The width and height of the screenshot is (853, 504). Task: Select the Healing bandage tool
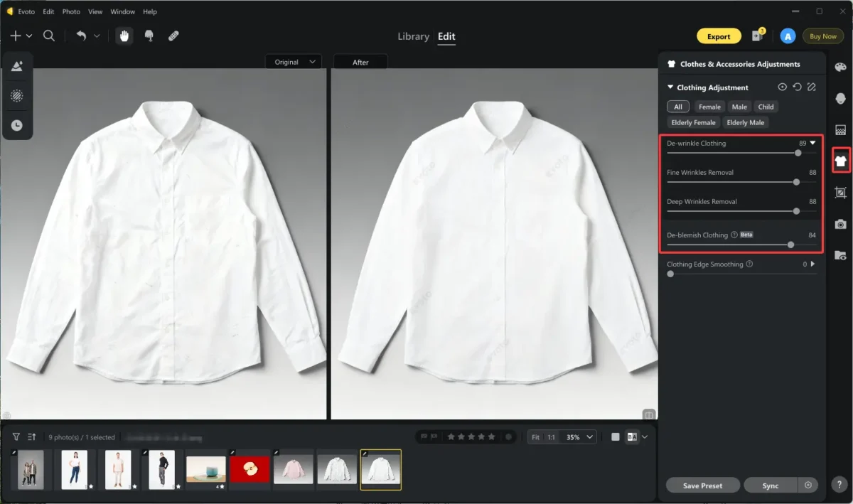(173, 36)
